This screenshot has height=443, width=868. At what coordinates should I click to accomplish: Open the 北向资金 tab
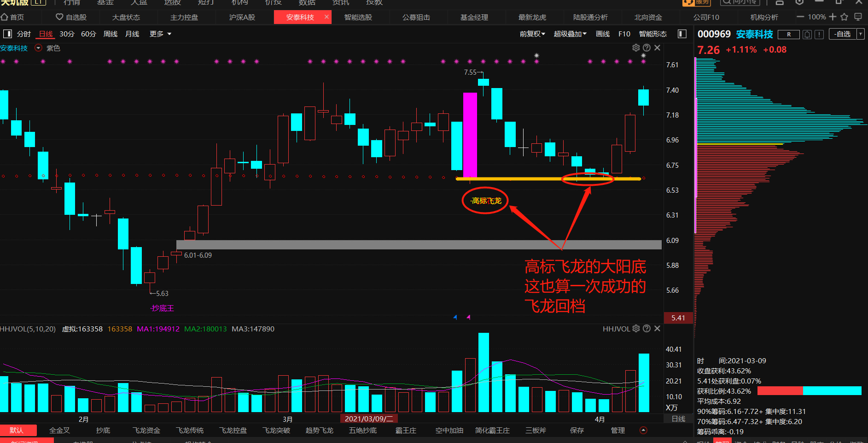(x=648, y=17)
